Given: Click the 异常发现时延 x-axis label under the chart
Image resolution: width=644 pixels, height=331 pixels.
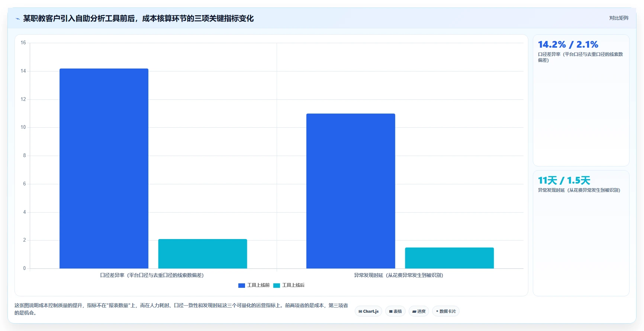Looking at the screenshot, I should (399, 276).
